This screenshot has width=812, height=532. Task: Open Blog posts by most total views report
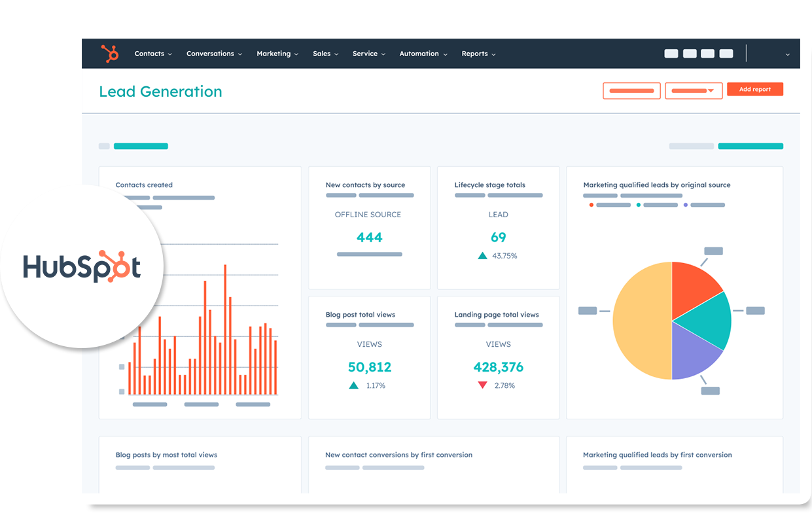(x=166, y=455)
